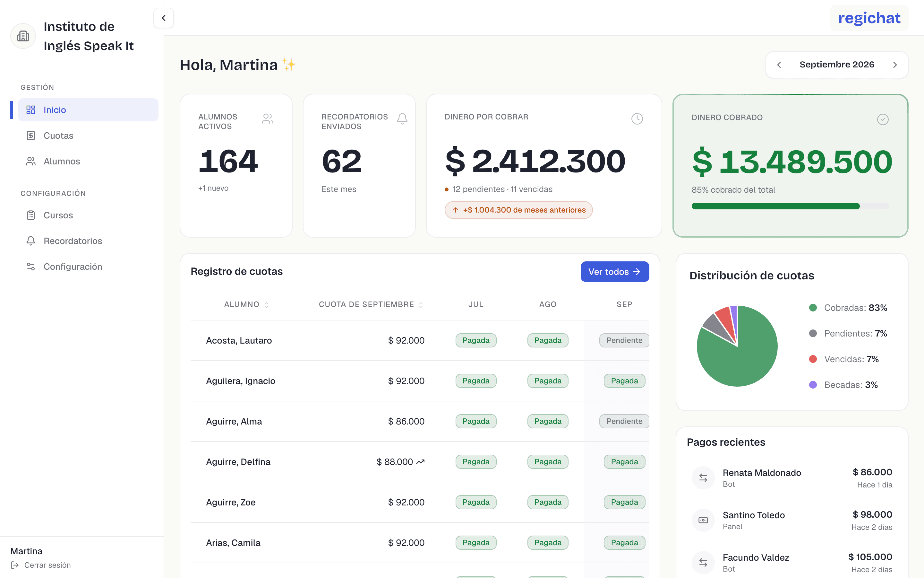The height and width of the screenshot is (578, 924).
Task: Click the green Cobradas legend dot
Action: [x=813, y=308]
